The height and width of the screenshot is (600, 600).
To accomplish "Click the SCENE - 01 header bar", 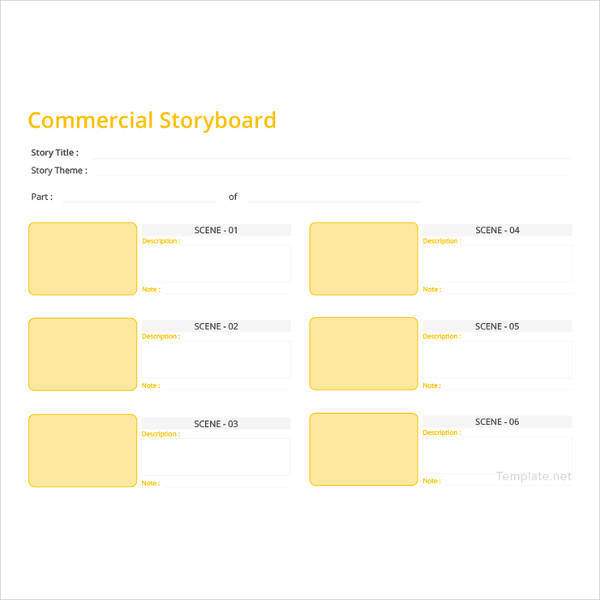I will pos(216,230).
